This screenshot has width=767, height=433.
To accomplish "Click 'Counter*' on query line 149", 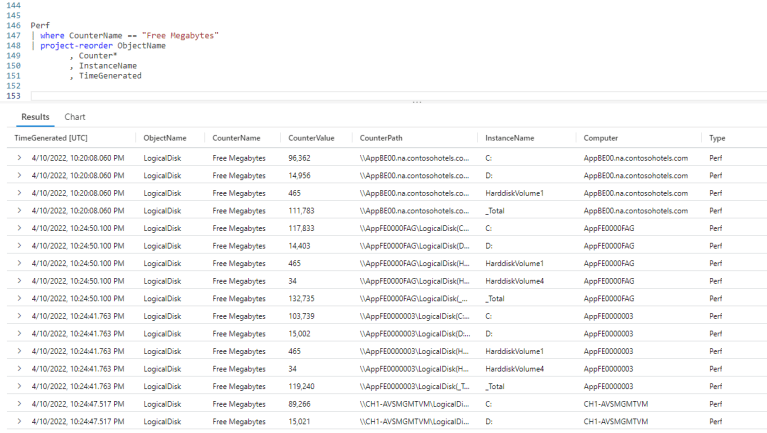I will pos(98,56).
